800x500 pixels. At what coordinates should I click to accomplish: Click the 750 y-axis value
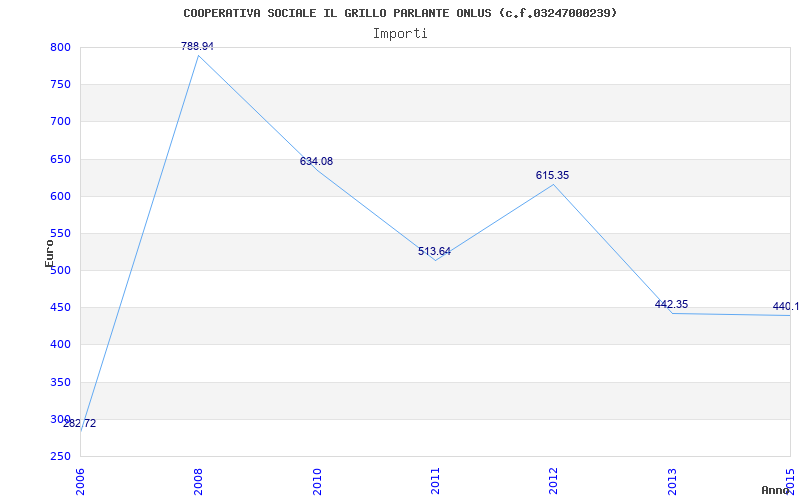coord(60,85)
